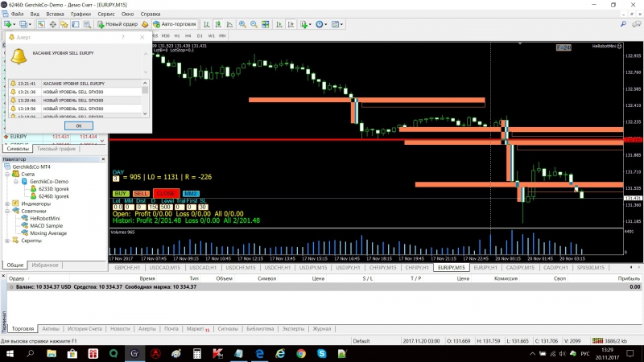
Task: Open the Help (Справка) menu
Action: pyautogui.click(x=151, y=14)
